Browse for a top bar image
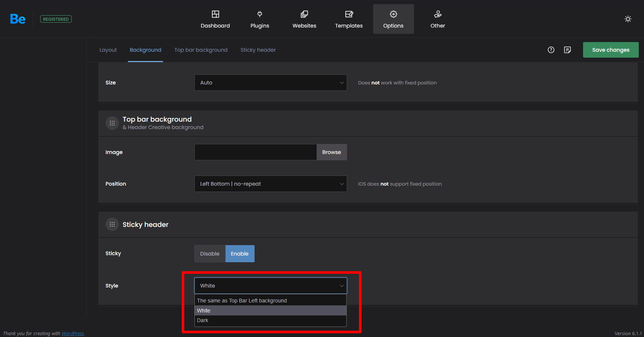Image resolution: width=644 pixels, height=337 pixels. click(332, 152)
